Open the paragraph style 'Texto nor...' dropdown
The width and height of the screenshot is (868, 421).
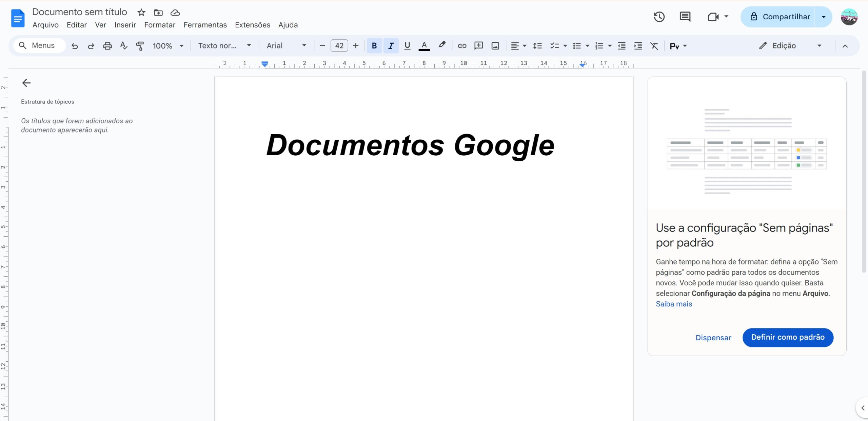point(224,46)
